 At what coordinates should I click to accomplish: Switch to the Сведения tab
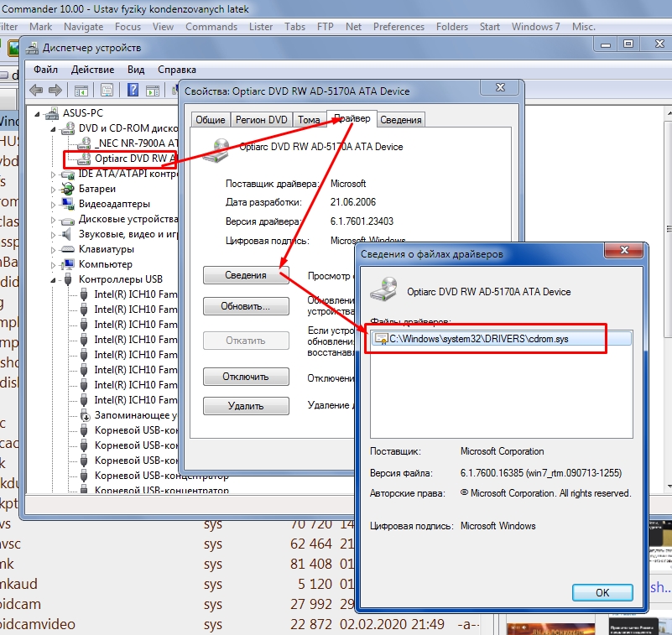click(x=401, y=120)
